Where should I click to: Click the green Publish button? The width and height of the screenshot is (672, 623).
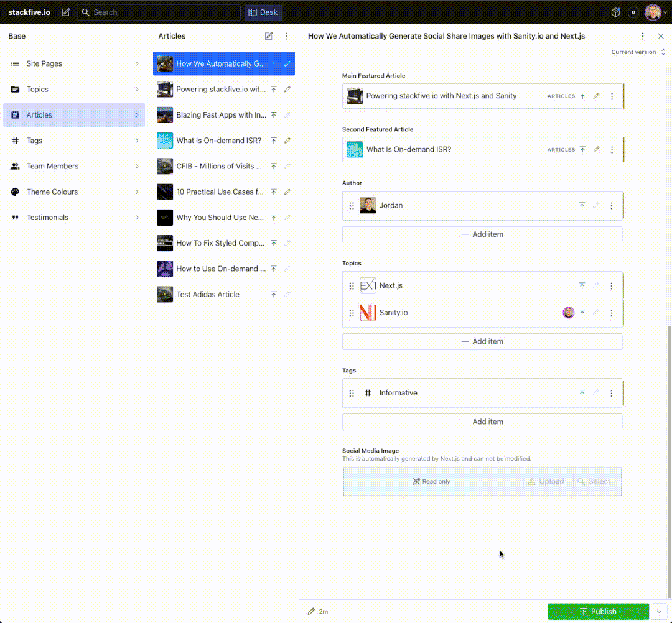tap(599, 611)
